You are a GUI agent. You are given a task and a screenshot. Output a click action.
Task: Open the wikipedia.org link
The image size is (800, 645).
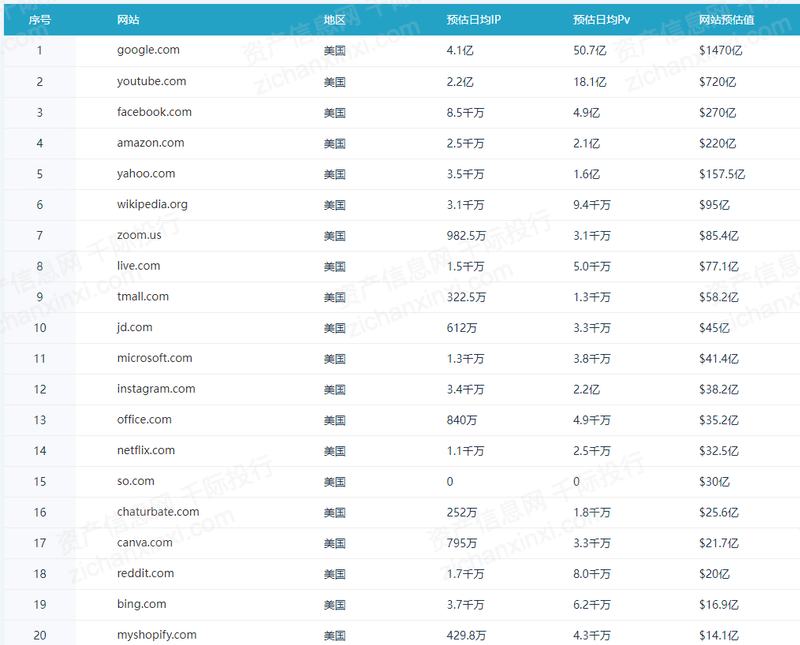(x=152, y=204)
